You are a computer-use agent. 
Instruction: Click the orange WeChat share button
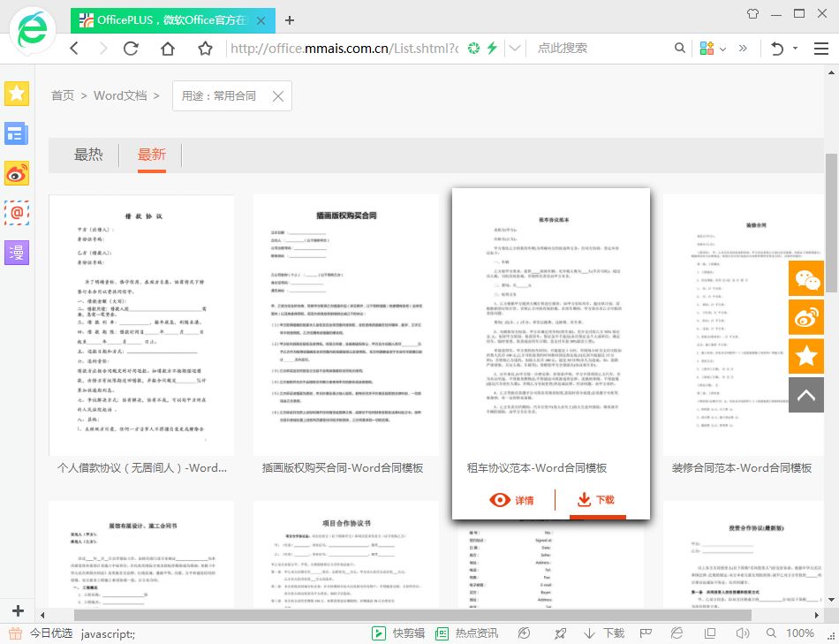(805, 279)
